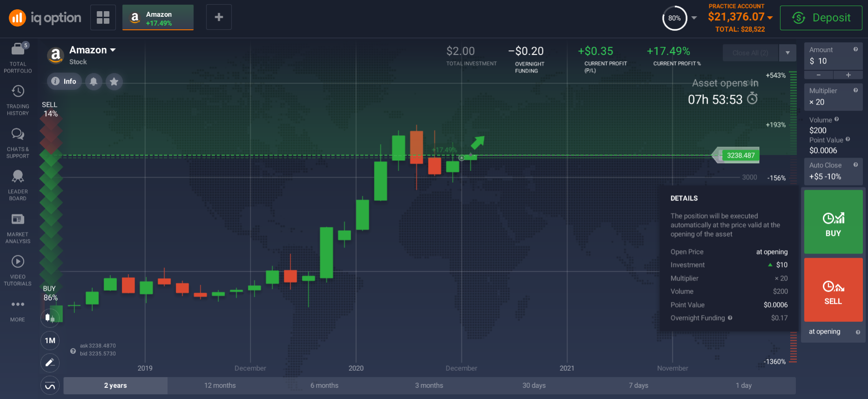
Task: Select the 12 months timeframe
Action: pos(220,386)
